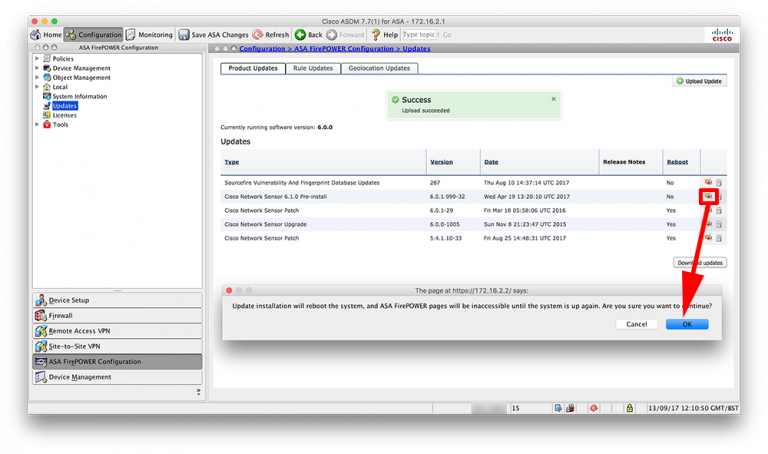Viewport: 768px width, 454px height.
Task: Click the ASA FirePOWER Configuration breadcrumb link
Action: (x=343, y=48)
